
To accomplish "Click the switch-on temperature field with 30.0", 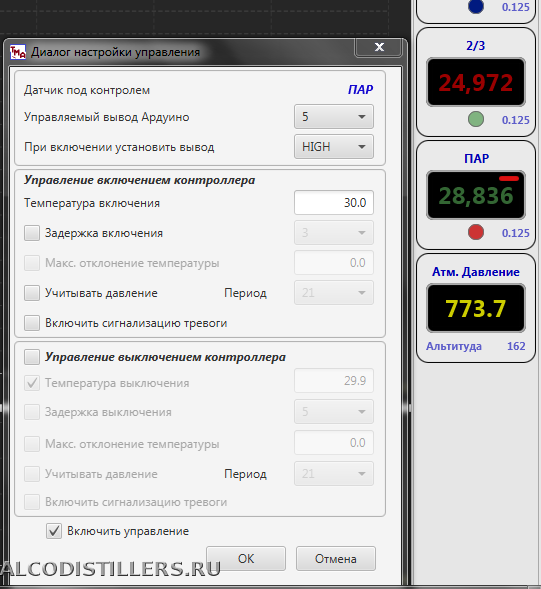I will coord(334,203).
